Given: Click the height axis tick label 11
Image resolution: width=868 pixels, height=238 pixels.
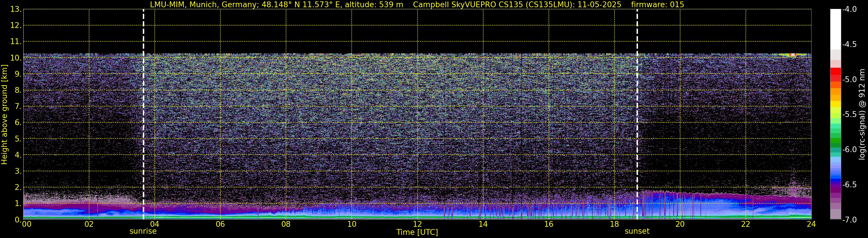Looking at the screenshot, I should pos(16,42).
